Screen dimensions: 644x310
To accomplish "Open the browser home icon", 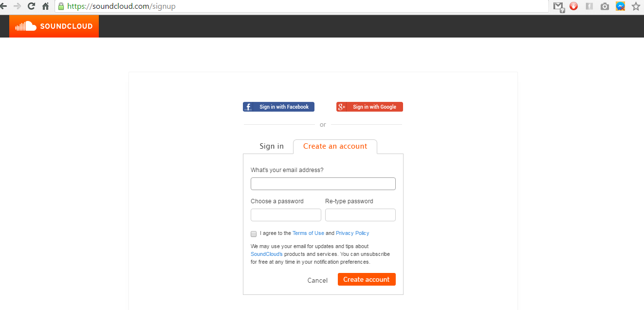I will point(46,6).
